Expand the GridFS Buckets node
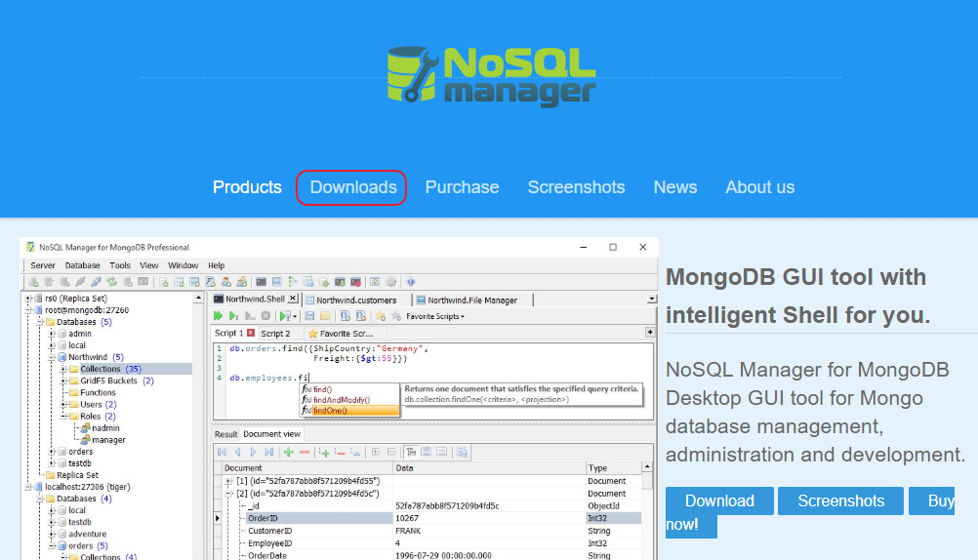The height and width of the screenshot is (560, 978). pyautogui.click(x=64, y=381)
